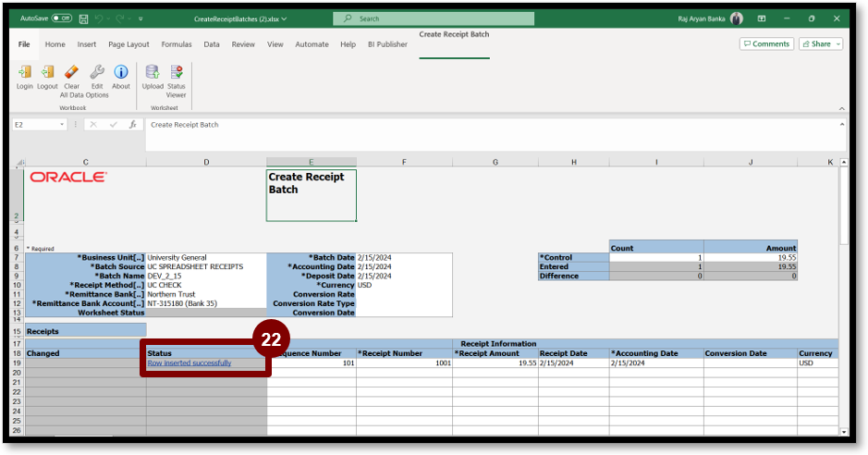
Task: Click the Share button
Action: 816,44
